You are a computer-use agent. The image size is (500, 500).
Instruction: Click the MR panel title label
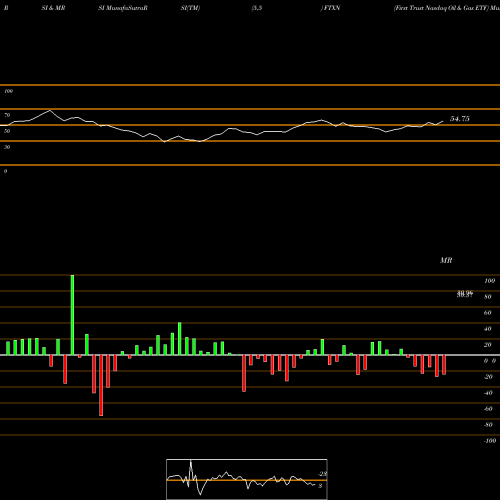[446, 260]
